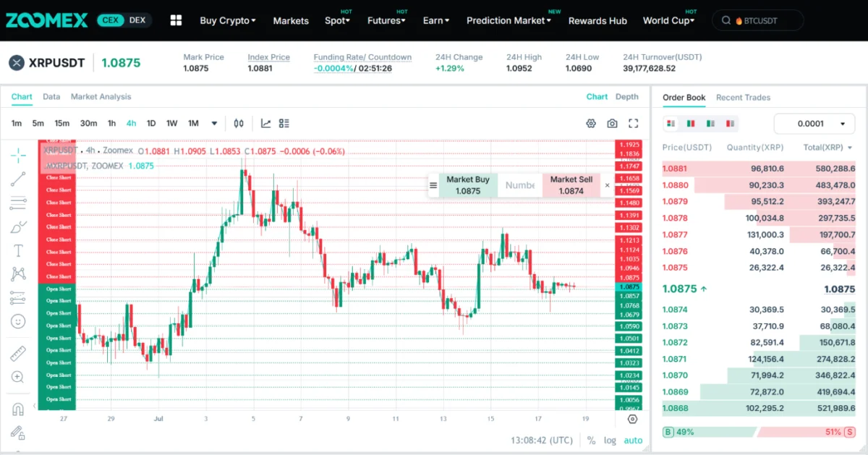Select the 1D timeframe
868x455 pixels.
point(151,123)
